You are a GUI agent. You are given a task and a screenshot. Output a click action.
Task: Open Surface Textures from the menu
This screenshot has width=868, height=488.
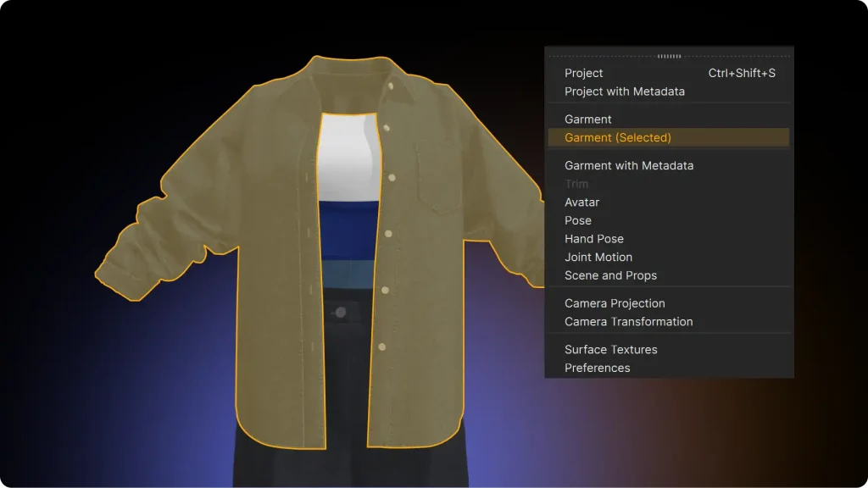(x=610, y=350)
